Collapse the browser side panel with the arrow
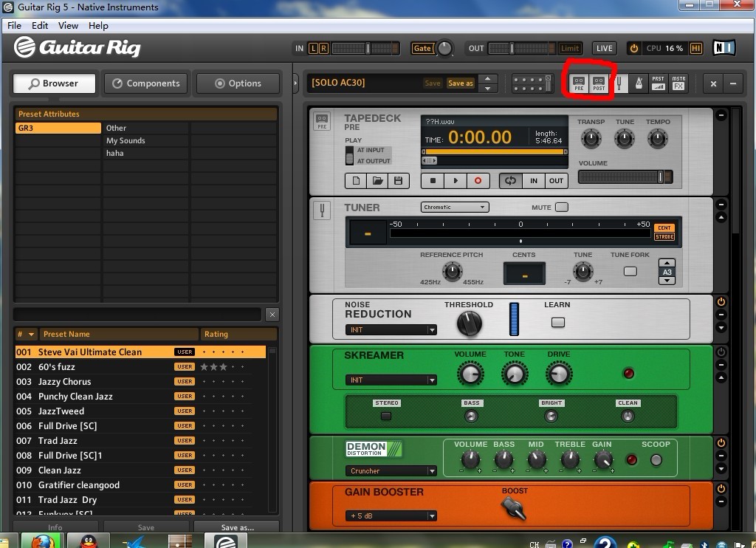Image resolution: width=756 pixels, height=548 pixels. coord(295,83)
